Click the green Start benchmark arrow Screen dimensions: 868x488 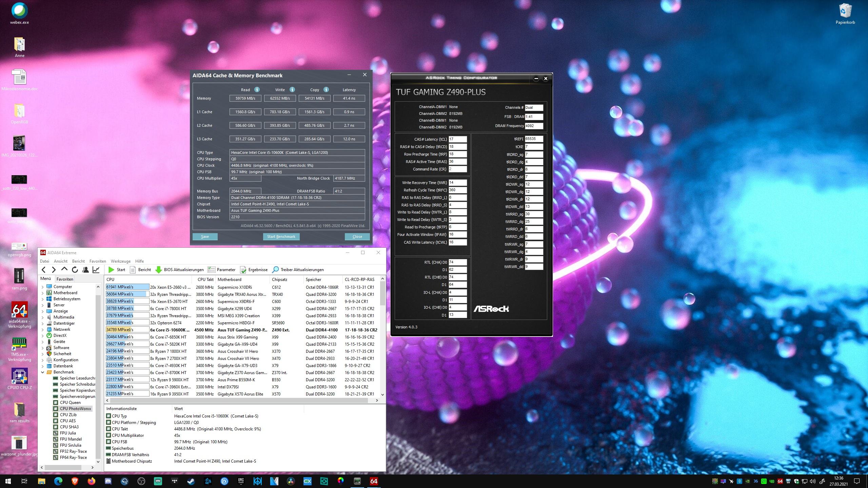click(x=111, y=270)
